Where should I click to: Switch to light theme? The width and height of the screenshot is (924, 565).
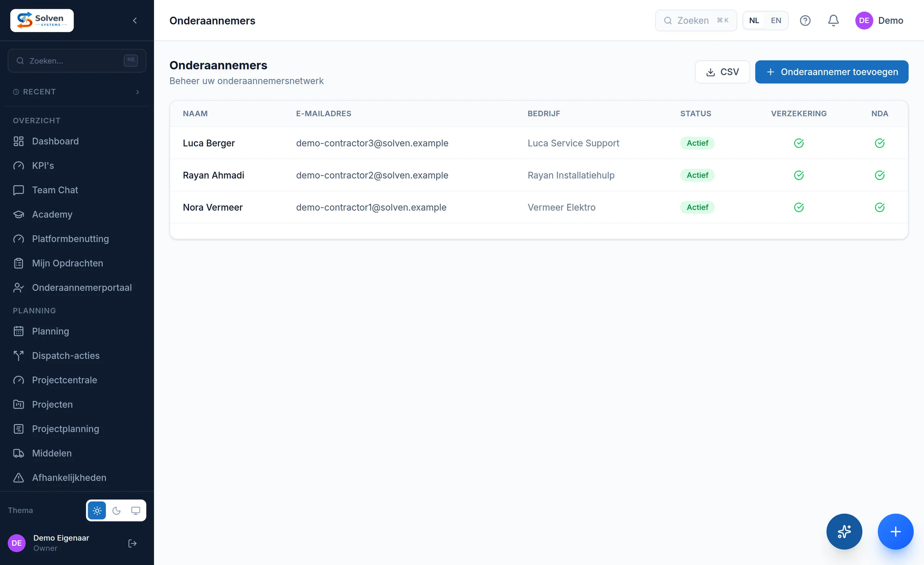(97, 511)
